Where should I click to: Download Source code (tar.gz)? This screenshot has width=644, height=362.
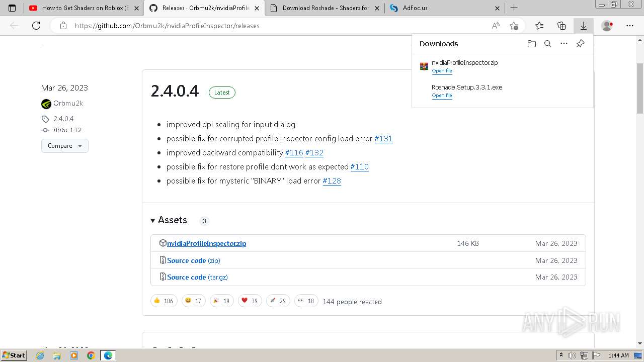(x=197, y=277)
